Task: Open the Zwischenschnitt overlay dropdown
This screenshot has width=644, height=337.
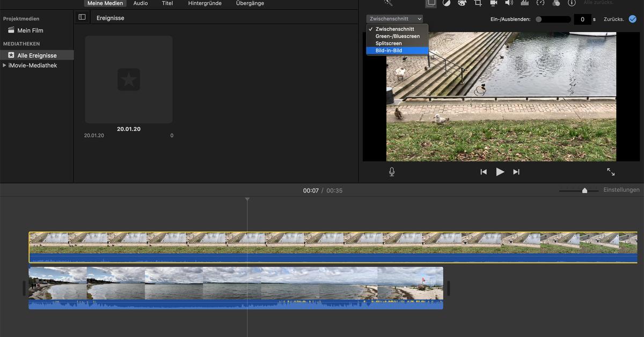Action: (x=394, y=19)
